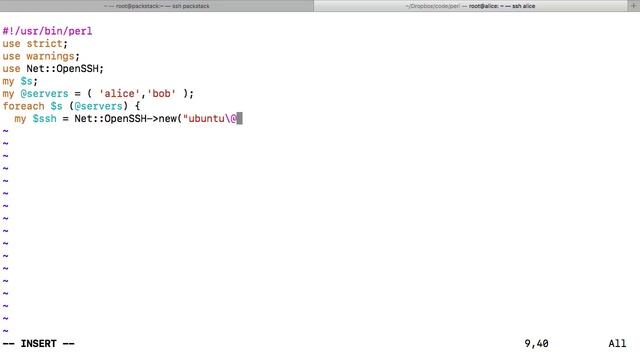Switch to the 'ssh alice' terminal tab
The image size is (640, 360).
tap(470, 6)
